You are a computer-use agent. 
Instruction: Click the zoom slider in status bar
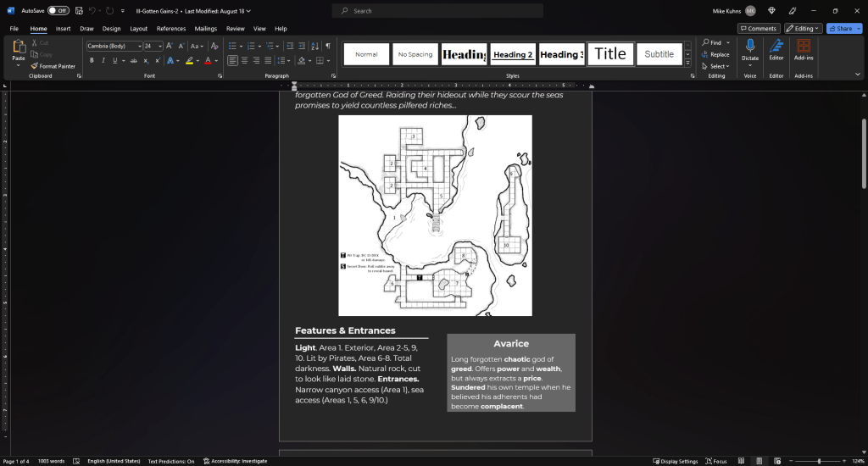(819, 461)
